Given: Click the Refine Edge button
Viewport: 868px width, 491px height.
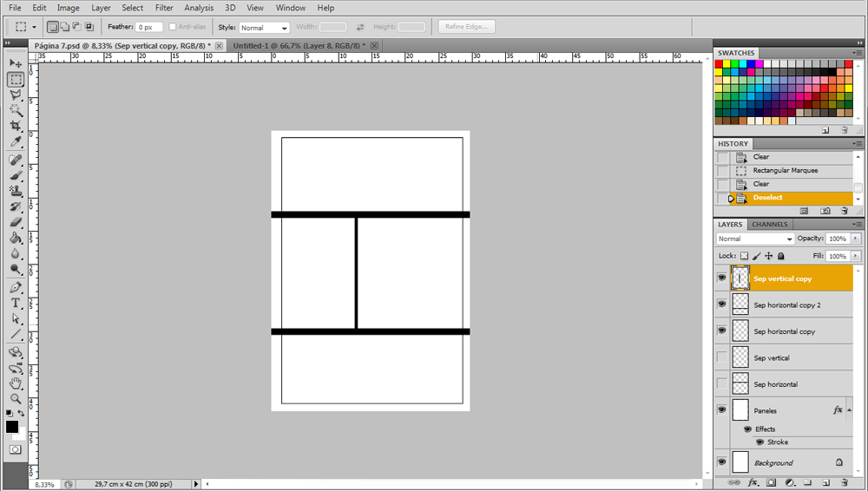Looking at the screenshot, I should 467,27.
